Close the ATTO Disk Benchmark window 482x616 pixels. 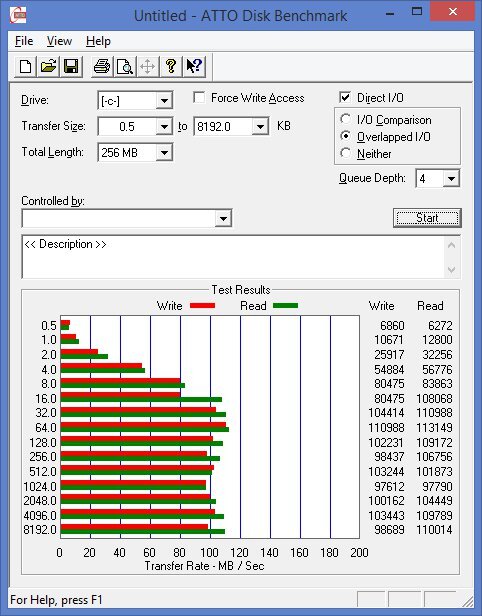453,12
